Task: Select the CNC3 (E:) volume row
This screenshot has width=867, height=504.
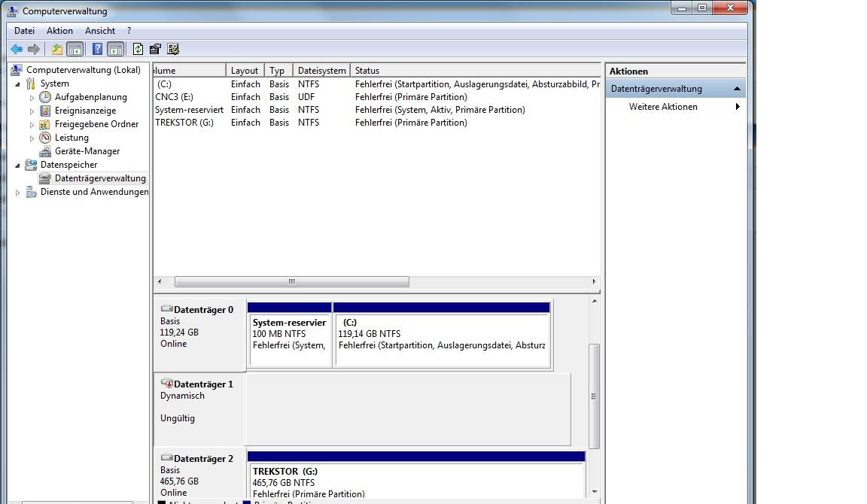Action: tap(376, 97)
